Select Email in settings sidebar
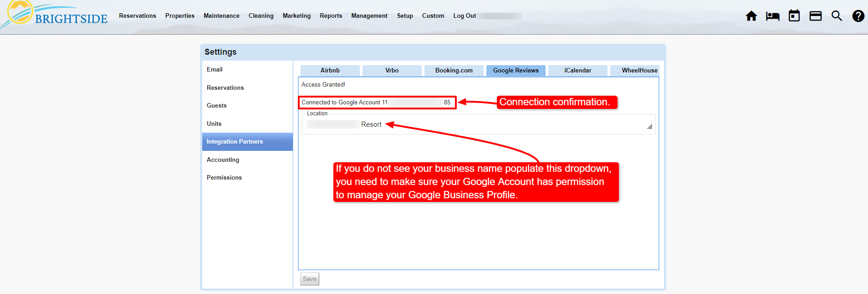The width and height of the screenshot is (868, 294). tap(247, 70)
